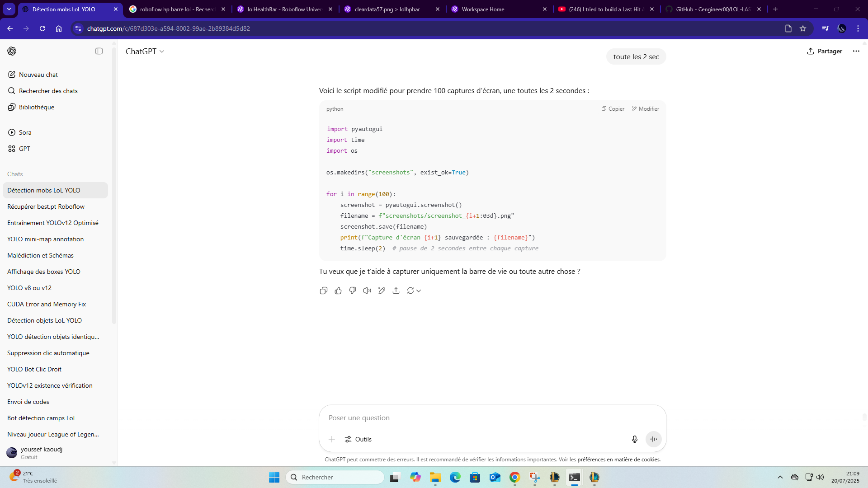Click the ChatGPT logo icon
868x488 pixels.
point(12,51)
